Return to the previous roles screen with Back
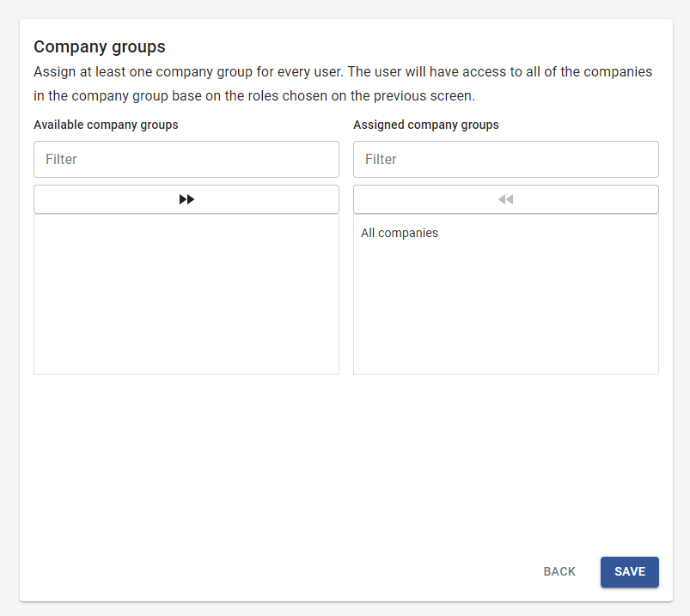The width and height of the screenshot is (690, 616). pos(559,571)
